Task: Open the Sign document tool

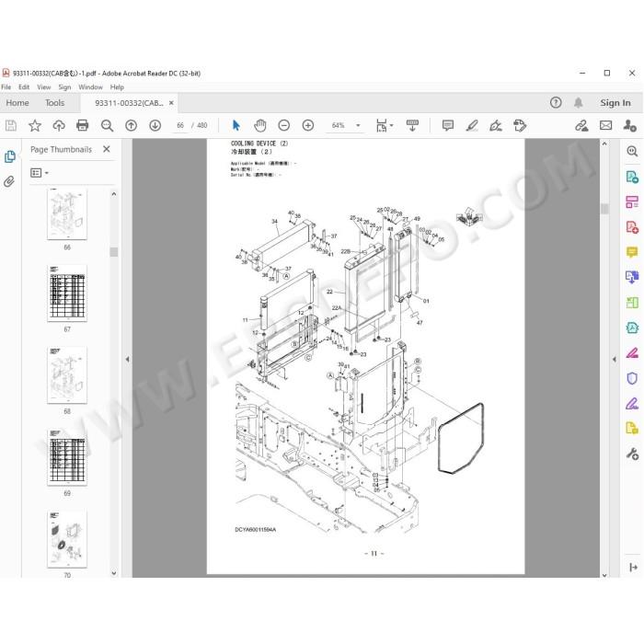Action: [x=496, y=125]
